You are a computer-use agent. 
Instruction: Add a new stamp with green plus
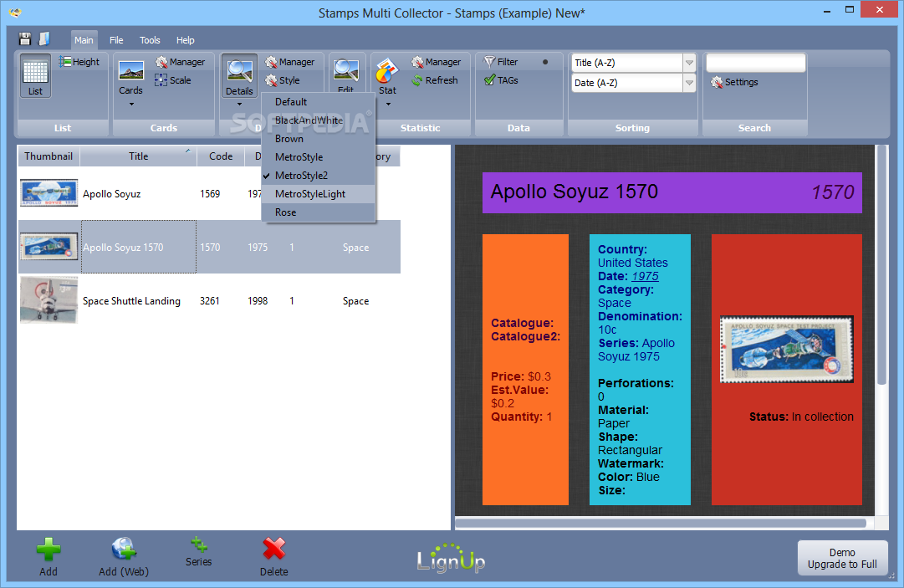point(49,557)
